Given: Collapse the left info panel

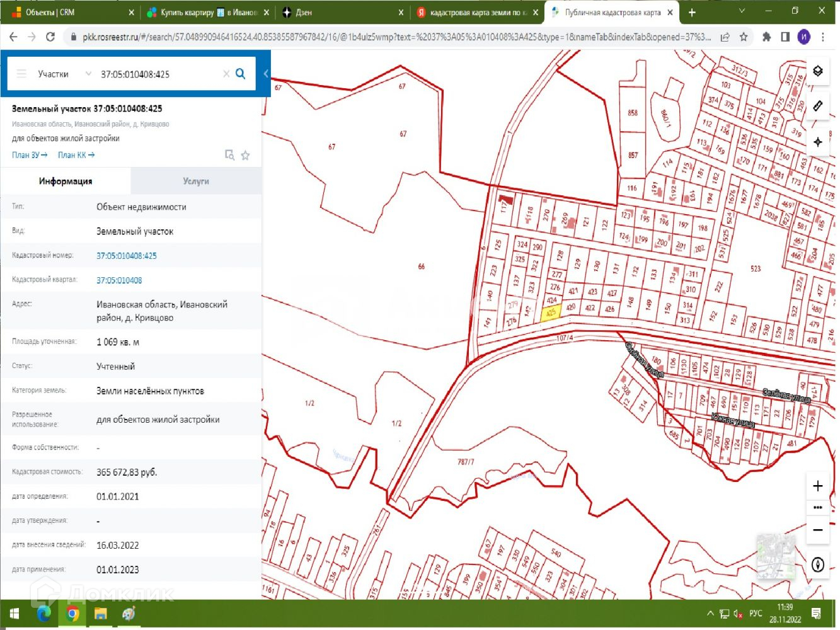Looking at the screenshot, I should (266, 74).
